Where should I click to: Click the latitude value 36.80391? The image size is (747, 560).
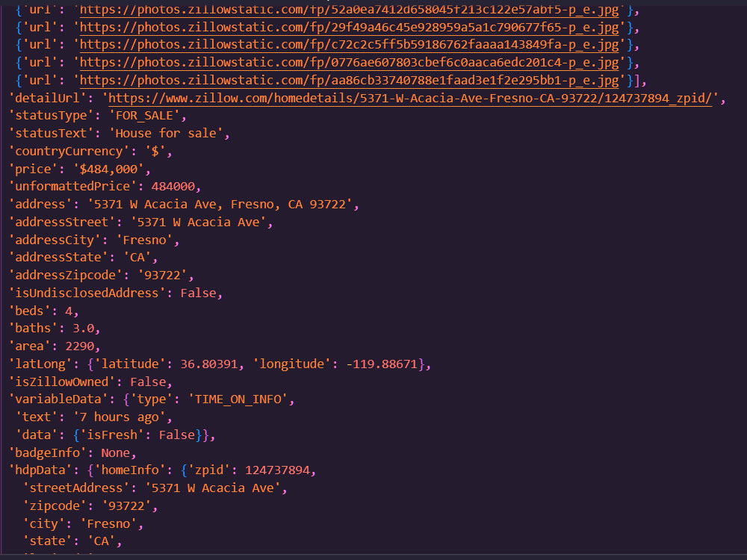point(208,364)
